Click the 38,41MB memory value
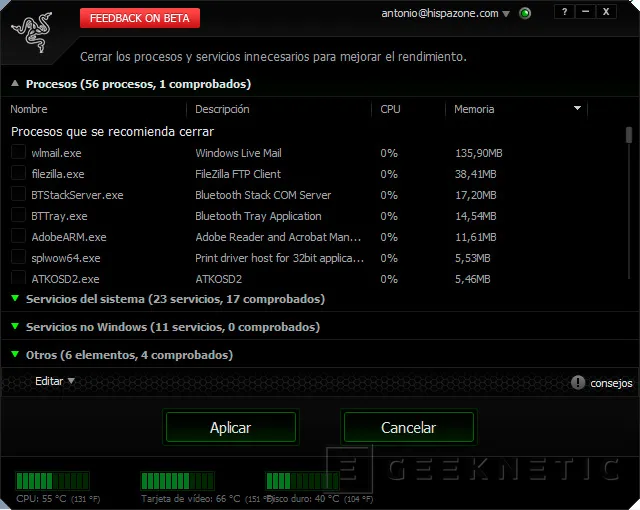Viewport: 640px width, 510px height. click(476, 174)
